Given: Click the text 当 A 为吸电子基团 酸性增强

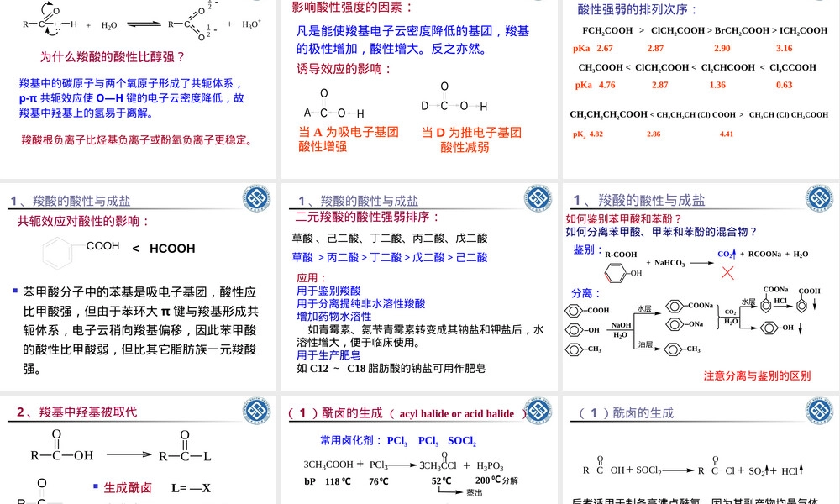Looking at the screenshot, I should tap(349, 139).
